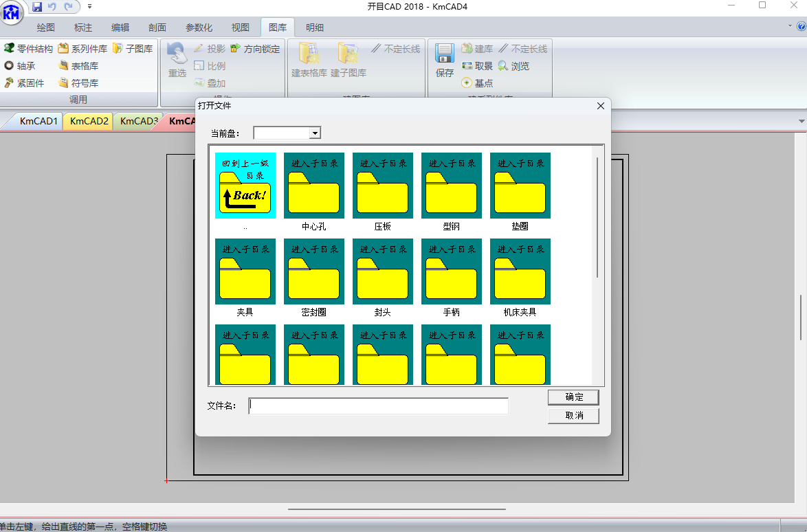The height and width of the screenshot is (532, 807).
Task: Open the 系列件库 series parts library
Action: click(82, 49)
